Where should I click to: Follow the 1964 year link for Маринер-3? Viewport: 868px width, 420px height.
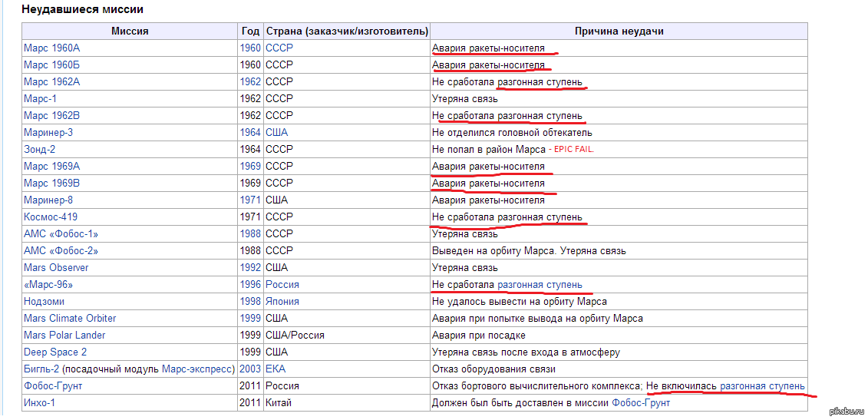point(250,132)
